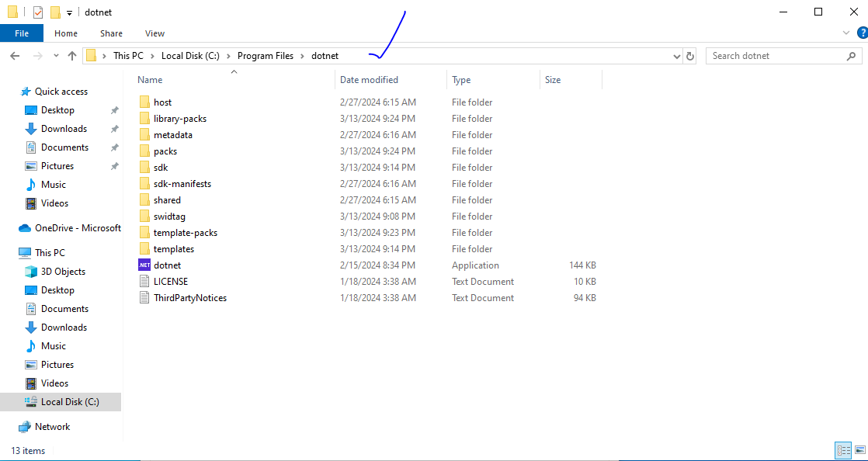Sort by the Size column header
Image resolution: width=868 pixels, height=461 pixels.
tap(553, 80)
